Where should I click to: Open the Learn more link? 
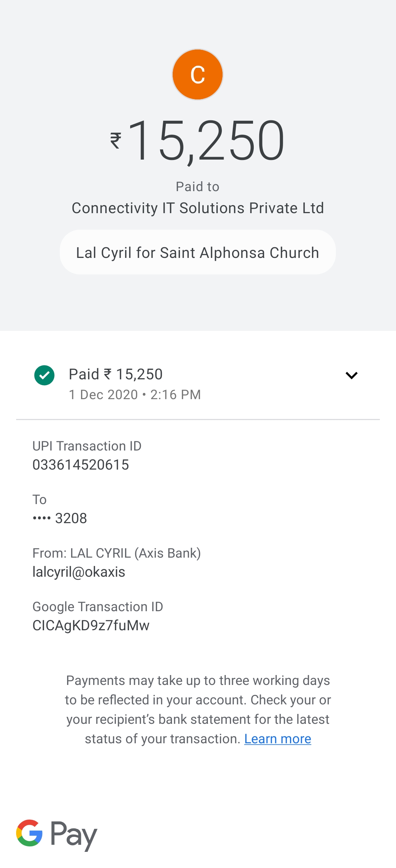[278, 738]
